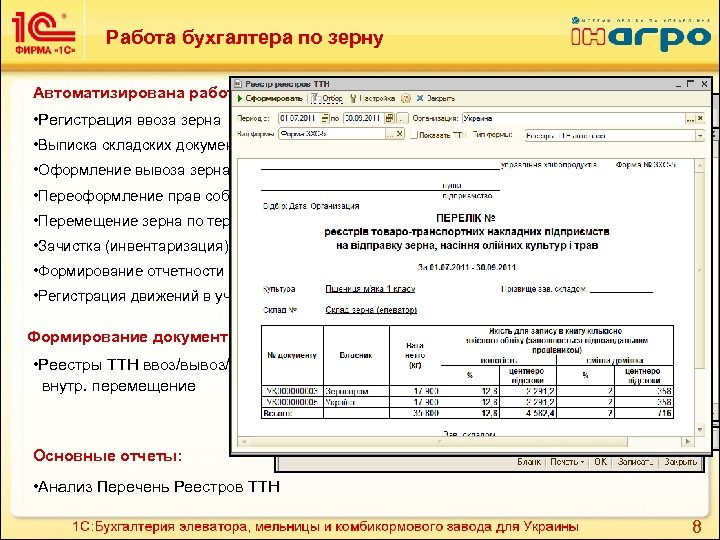Click the Вид формы input field

point(332,134)
